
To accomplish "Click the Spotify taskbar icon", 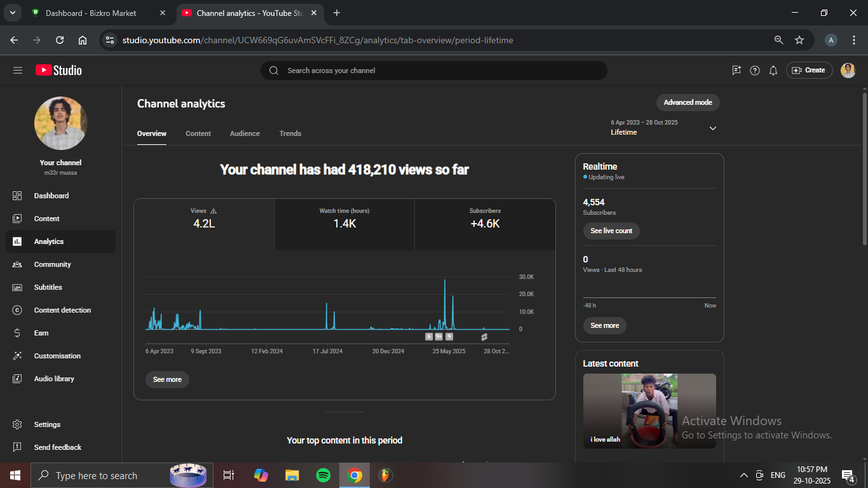I will (x=323, y=475).
